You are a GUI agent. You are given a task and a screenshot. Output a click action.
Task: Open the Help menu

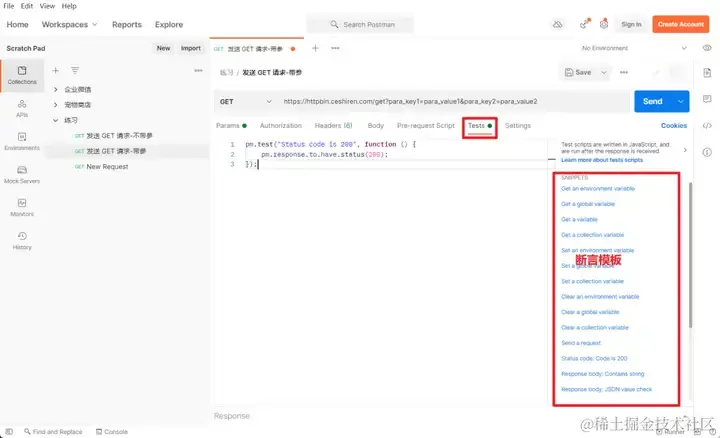[x=69, y=6]
